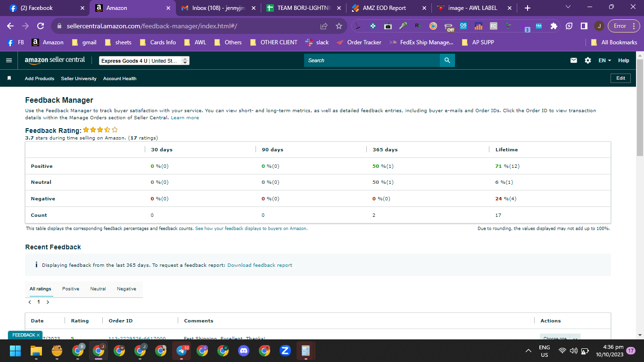Open File Explorer from the taskbar

(x=36, y=351)
